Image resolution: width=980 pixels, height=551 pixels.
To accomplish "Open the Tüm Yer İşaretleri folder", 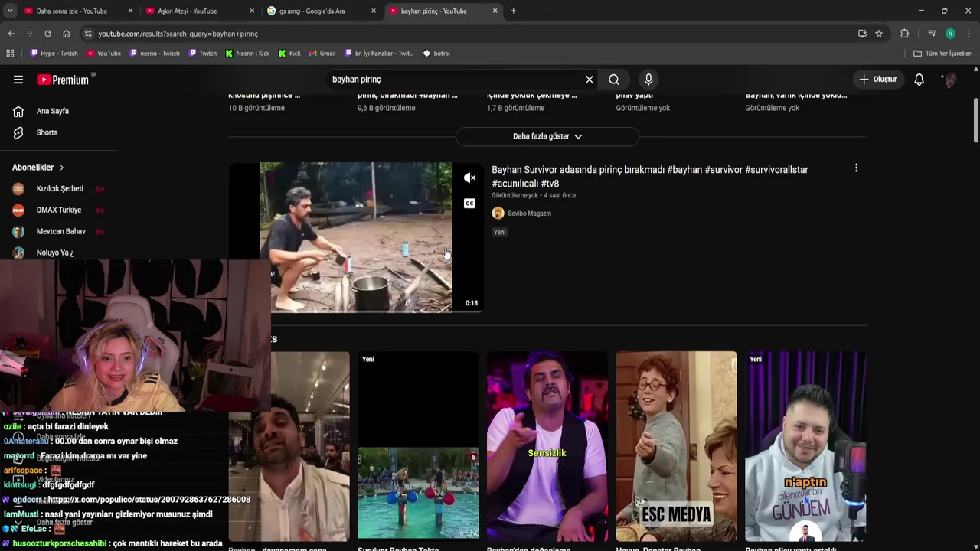I will click(x=942, y=54).
